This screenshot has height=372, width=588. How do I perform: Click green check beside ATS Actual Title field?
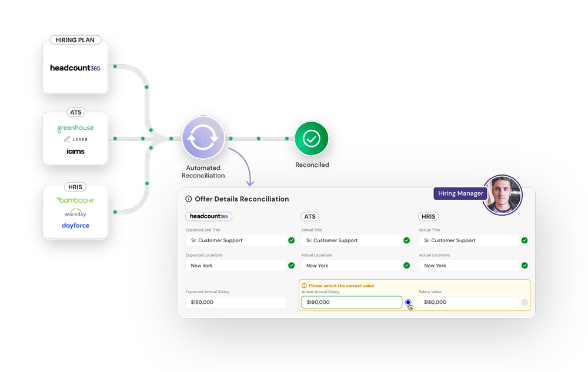pyautogui.click(x=406, y=240)
